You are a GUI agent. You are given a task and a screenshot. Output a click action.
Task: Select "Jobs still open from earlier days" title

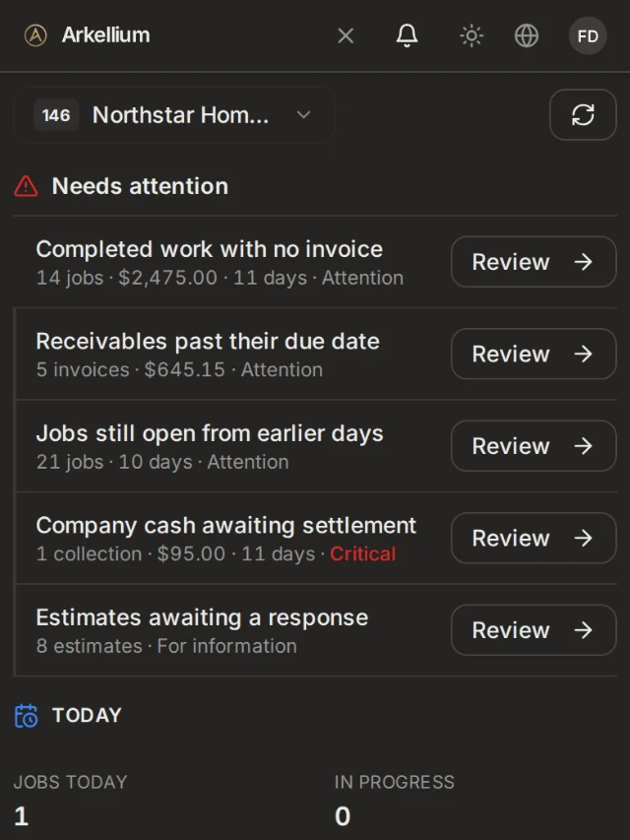210,434
